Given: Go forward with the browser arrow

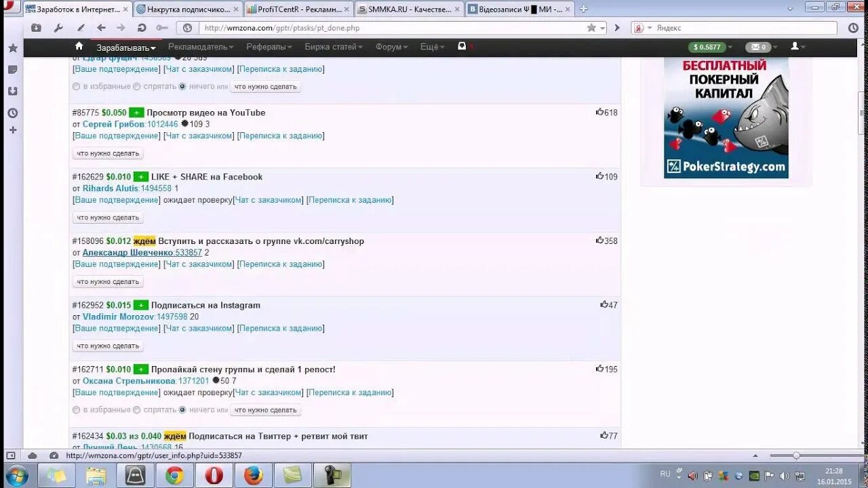Looking at the screenshot, I should coord(121,28).
